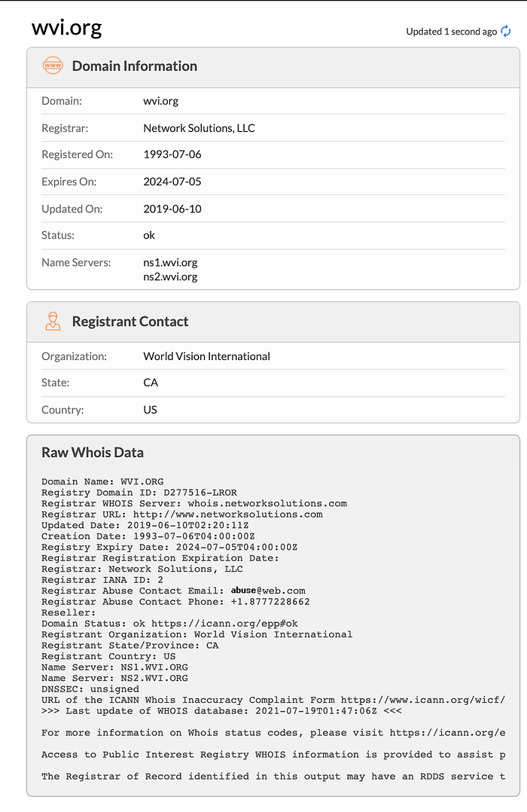The height and width of the screenshot is (812, 527).
Task: Click the Registered On date 1993-07-06
Action: 172,154
